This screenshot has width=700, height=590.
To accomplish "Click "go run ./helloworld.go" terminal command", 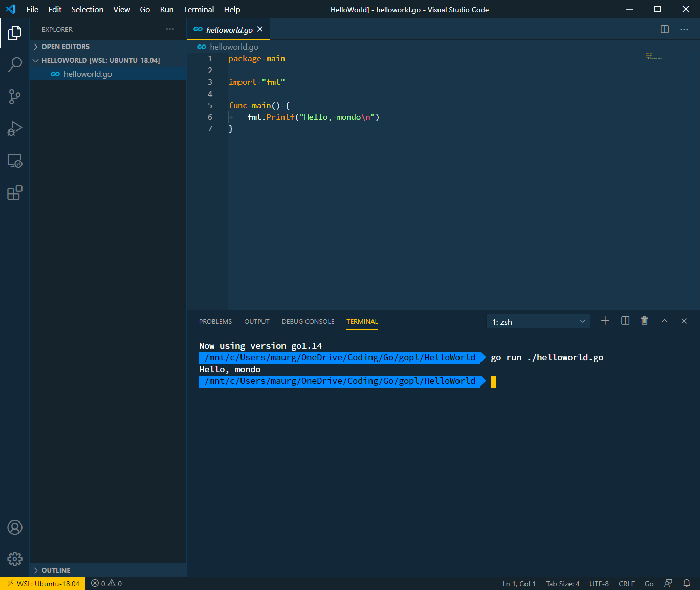I will coord(547,357).
